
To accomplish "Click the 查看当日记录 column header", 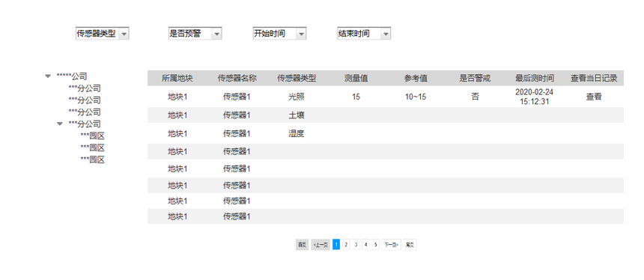I will click(x=594, y=78).
